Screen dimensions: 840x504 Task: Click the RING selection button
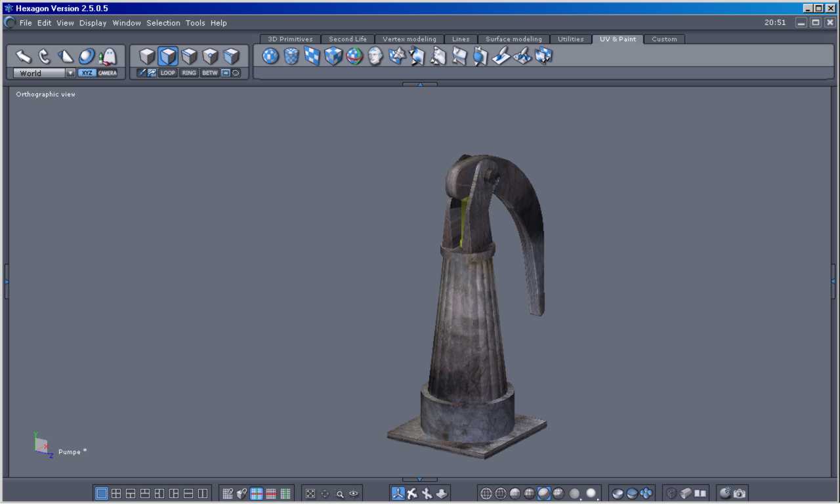(189, 73)
